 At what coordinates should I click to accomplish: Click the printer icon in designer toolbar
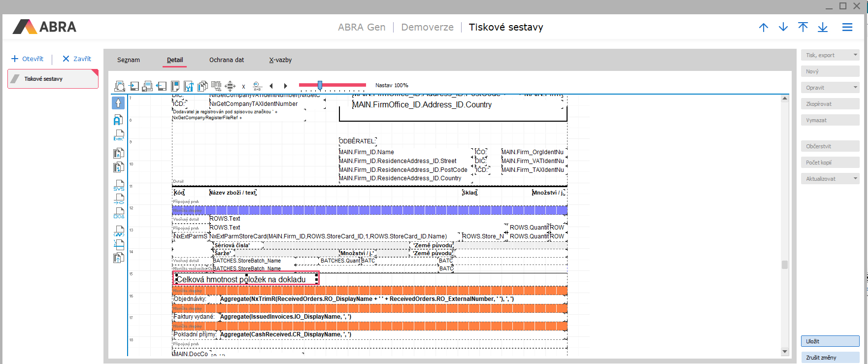click(x=147, y=86)
